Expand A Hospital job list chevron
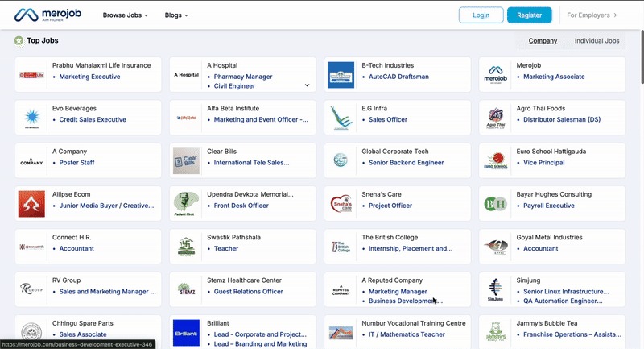644x349 pixels. 307,85
